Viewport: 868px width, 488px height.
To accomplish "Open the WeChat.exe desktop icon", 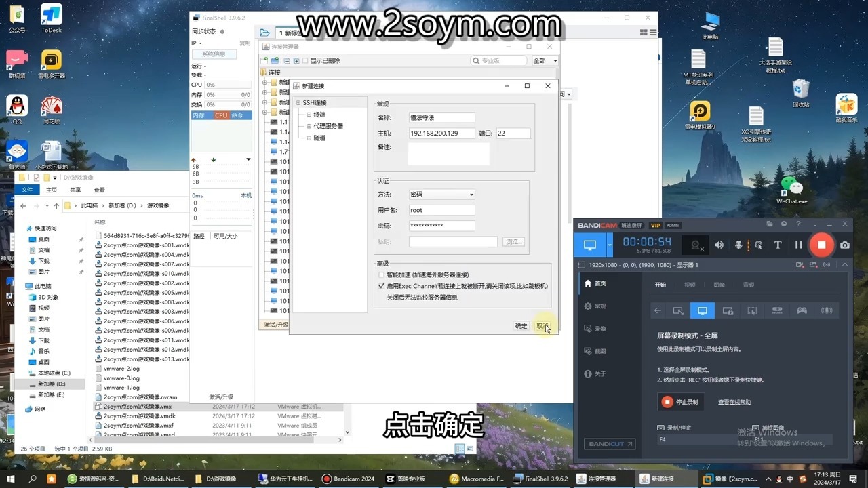I will coord(791,190).
